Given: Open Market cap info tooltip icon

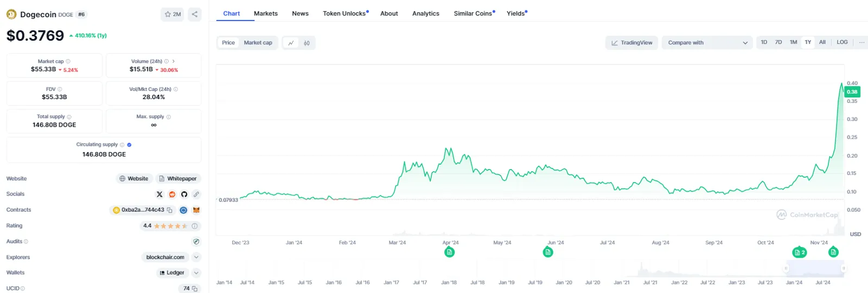Looking at the screenshot, I should tap(68, 61).
